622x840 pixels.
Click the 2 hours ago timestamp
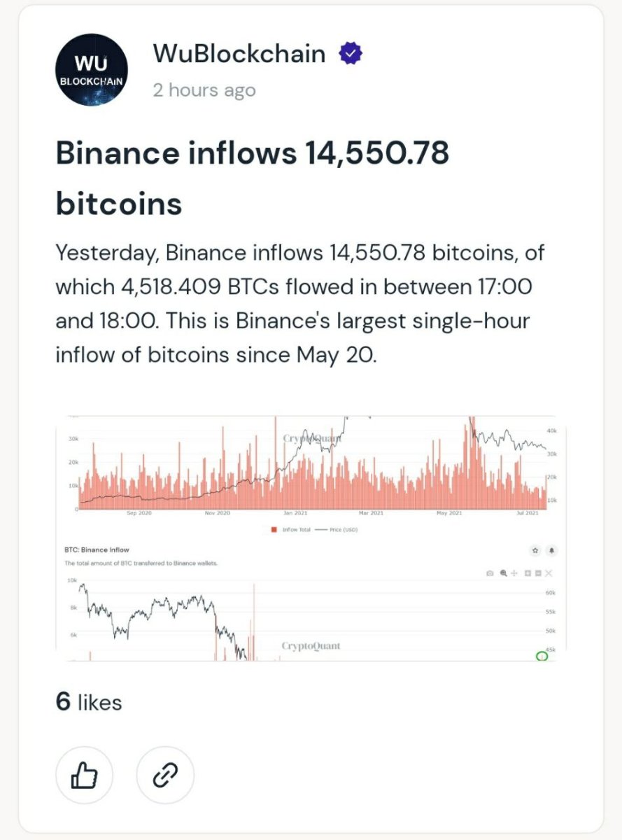click(x=204, y=90)
